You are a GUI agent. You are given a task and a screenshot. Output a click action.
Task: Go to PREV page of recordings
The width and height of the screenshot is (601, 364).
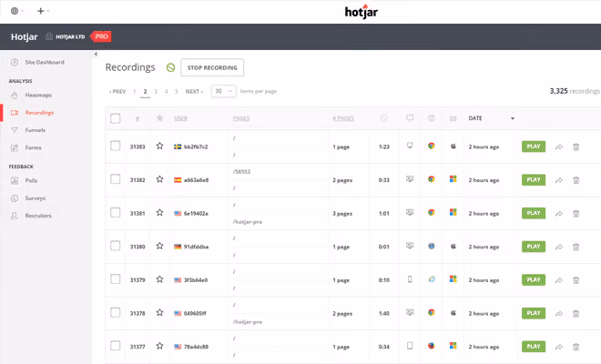[x=117, y=92]
